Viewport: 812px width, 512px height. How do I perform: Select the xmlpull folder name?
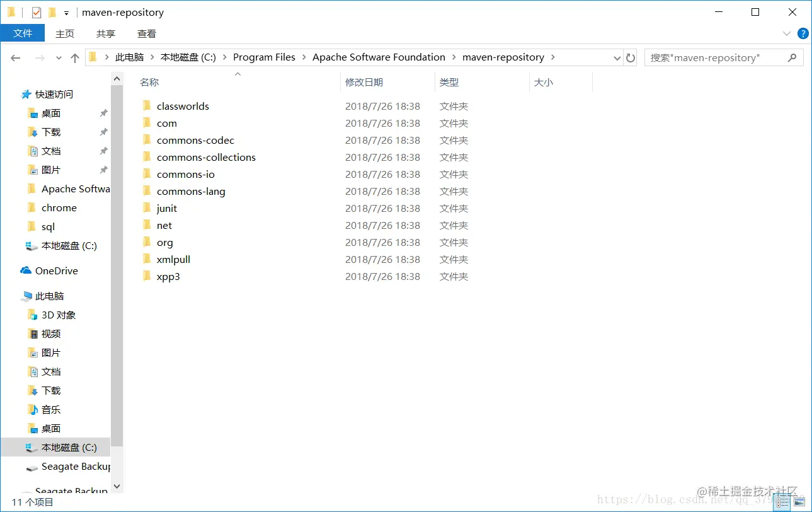[173, 259]
